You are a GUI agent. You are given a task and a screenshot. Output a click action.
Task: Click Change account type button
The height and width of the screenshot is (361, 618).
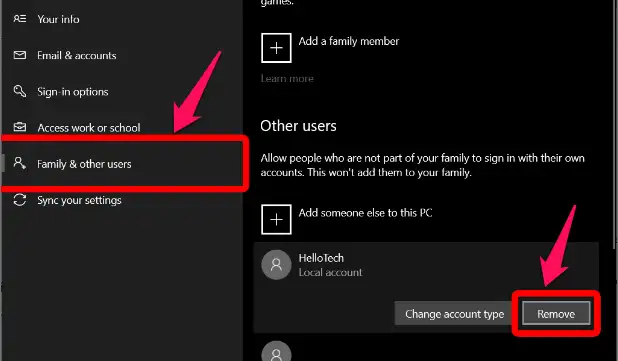[454, 314]
